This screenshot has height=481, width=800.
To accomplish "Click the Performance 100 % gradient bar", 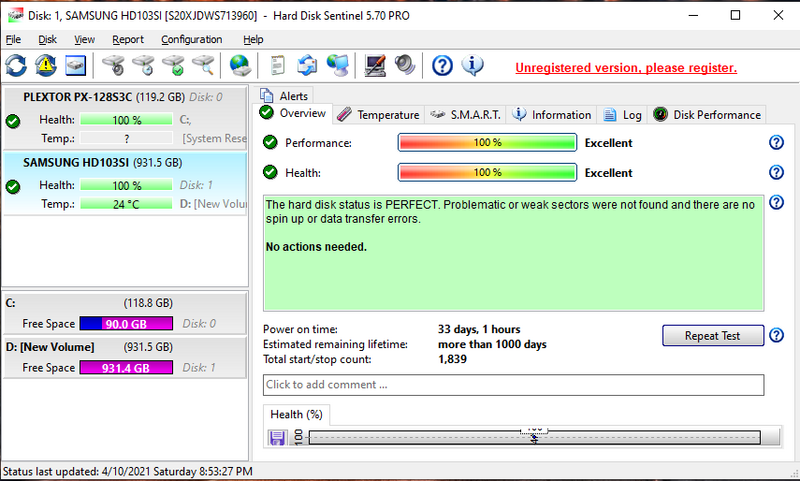I will point(487,143).
